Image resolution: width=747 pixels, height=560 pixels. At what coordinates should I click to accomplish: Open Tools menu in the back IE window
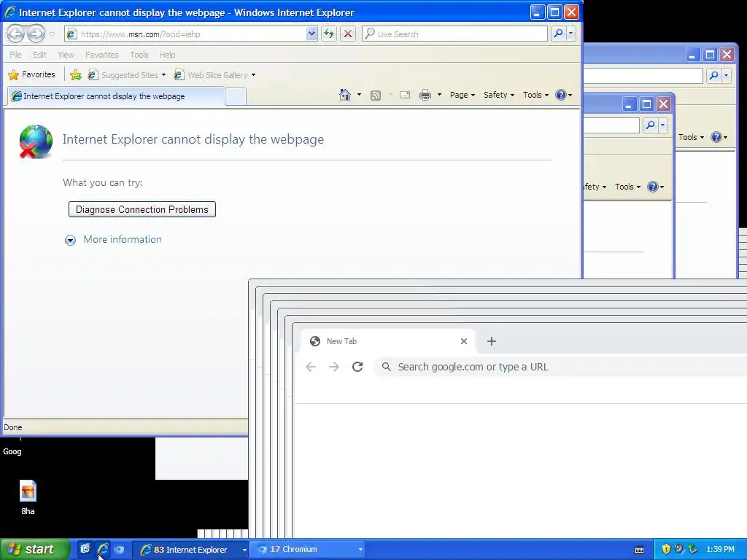691,137
